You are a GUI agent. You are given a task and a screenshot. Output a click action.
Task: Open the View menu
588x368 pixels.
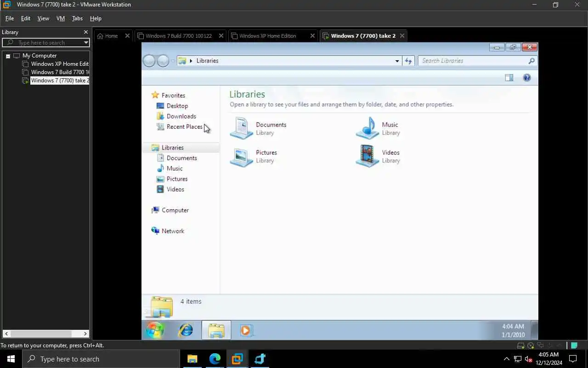(x=43, y=18)
